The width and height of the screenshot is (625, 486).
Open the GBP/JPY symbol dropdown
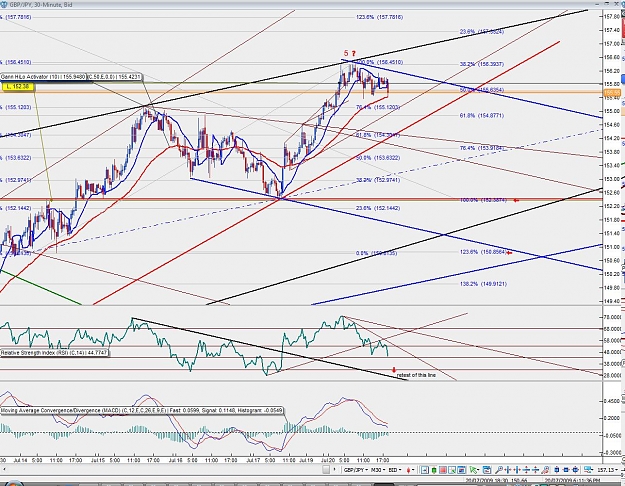[356, 470]
